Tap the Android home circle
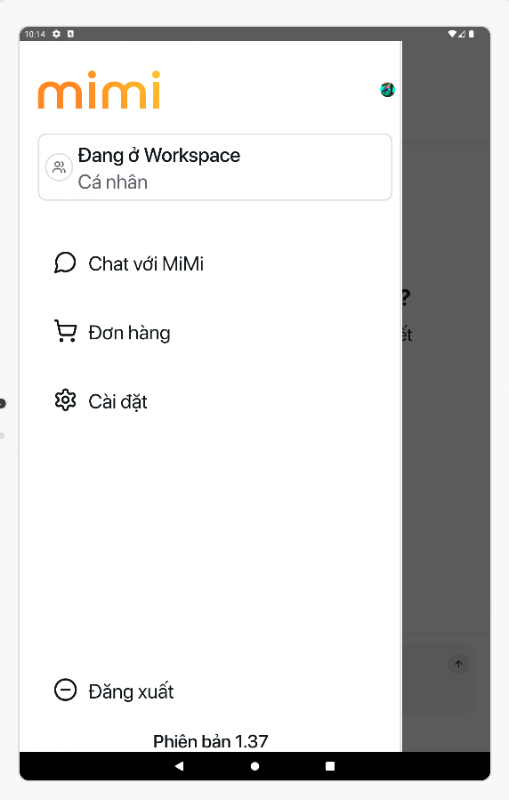 (x=255, y=766)
